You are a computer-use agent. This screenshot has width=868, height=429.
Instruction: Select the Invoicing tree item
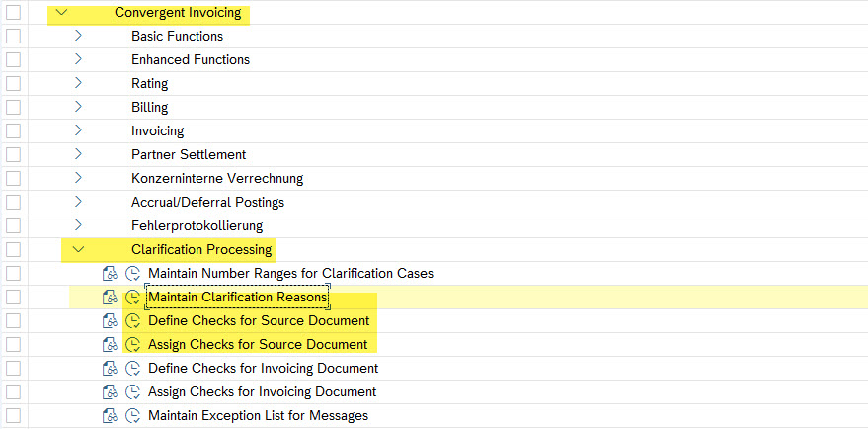[157, 131]
